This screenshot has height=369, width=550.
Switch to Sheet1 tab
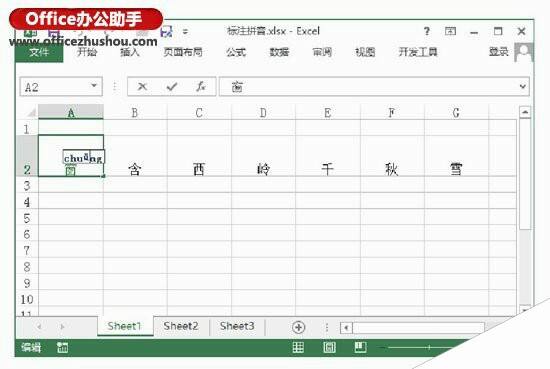pyautogui.click(x=125, y=326)
